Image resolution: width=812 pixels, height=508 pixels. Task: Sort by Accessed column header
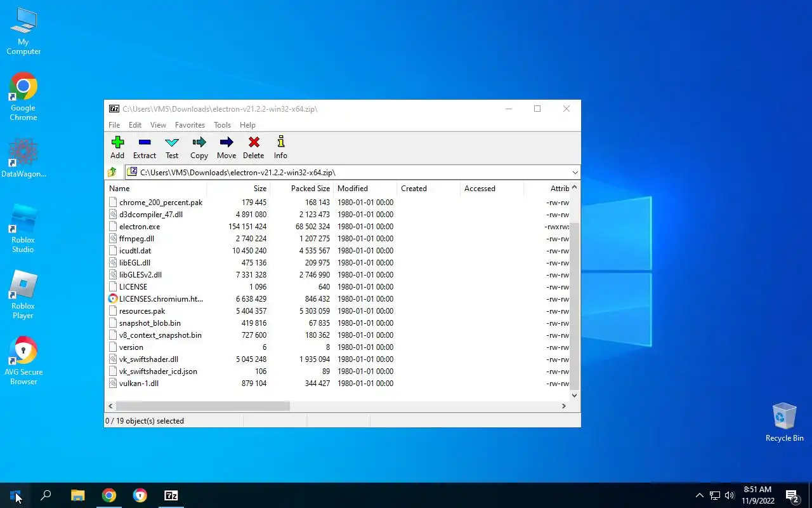(492, 189)
